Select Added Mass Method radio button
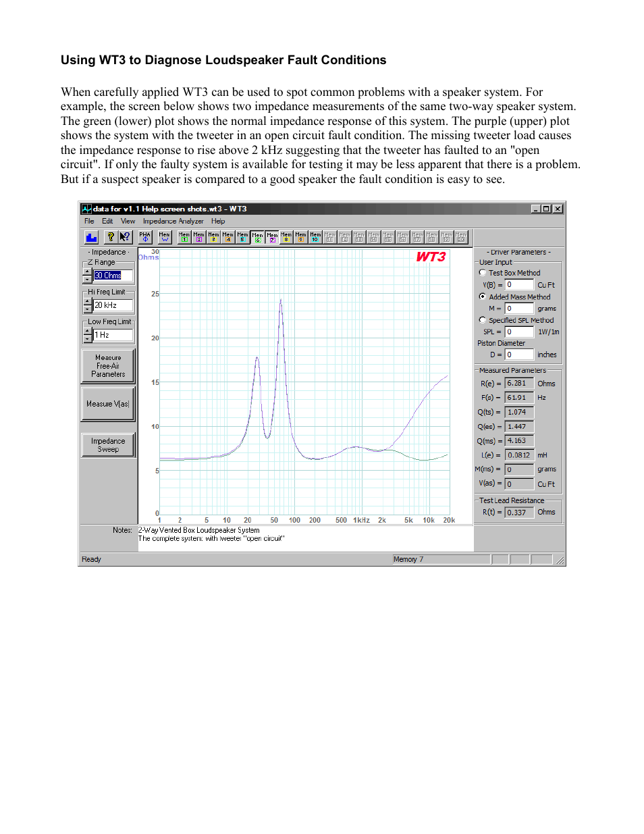 pos(482,296)
